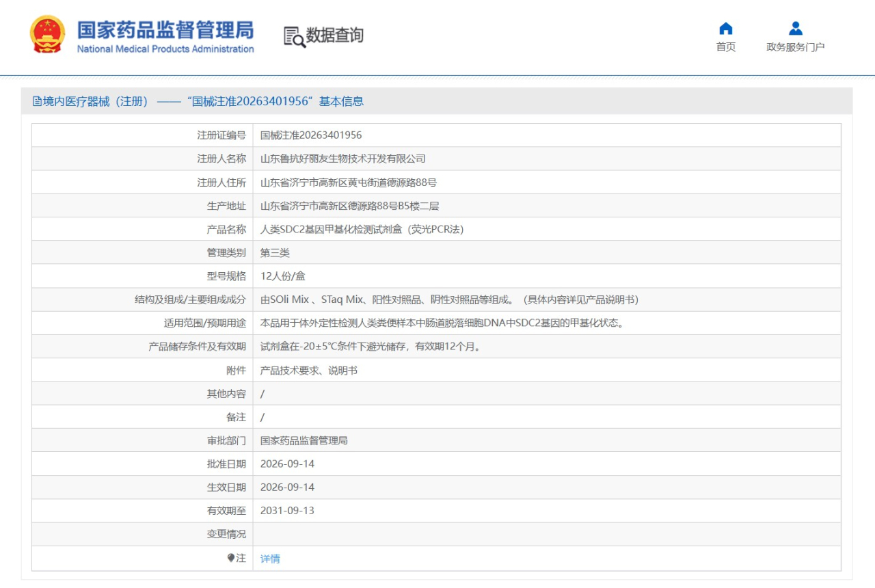Select storage conditions text 试剂盒在-20±5℃

(x=370, y=347)
